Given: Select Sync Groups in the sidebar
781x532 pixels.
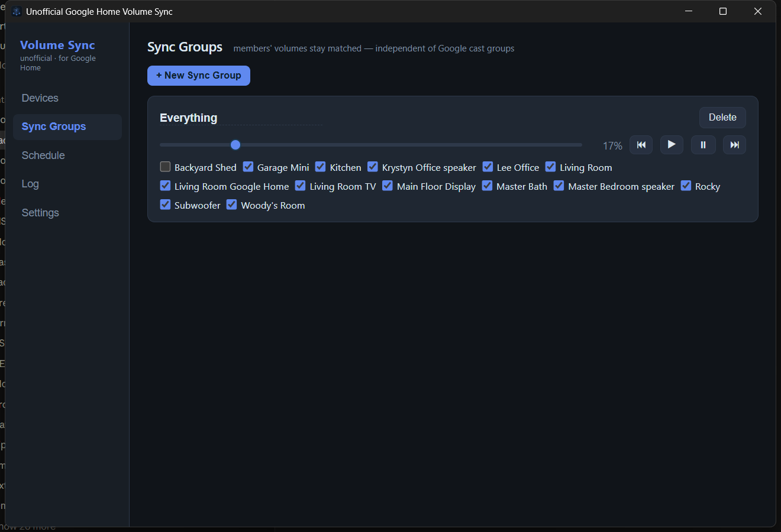Looking at the screenshot, I should click(x=67, y=126).
